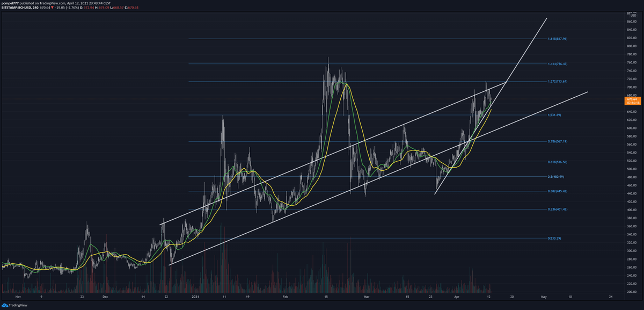
Task: Click the Feb date on time axis
Action: tap(285, 297)
